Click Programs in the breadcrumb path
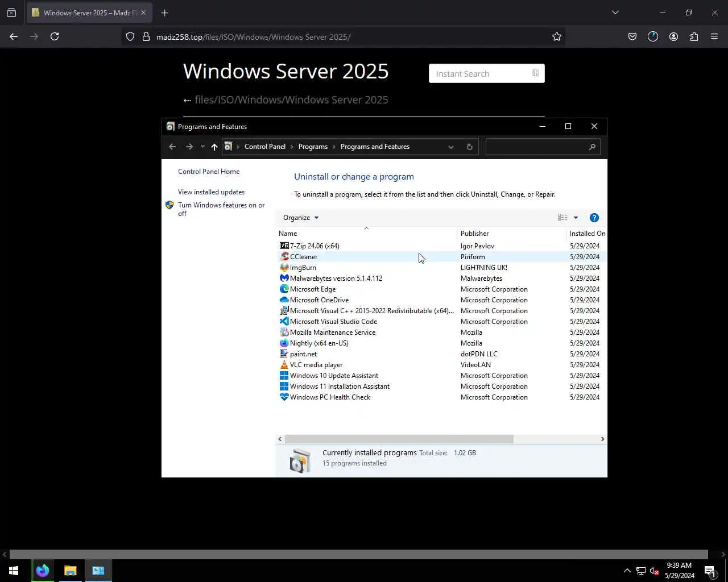 tap(313, 147)
